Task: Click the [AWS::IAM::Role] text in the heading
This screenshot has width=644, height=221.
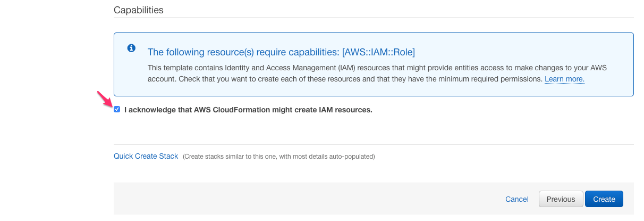Action: (x=378, y=52)
